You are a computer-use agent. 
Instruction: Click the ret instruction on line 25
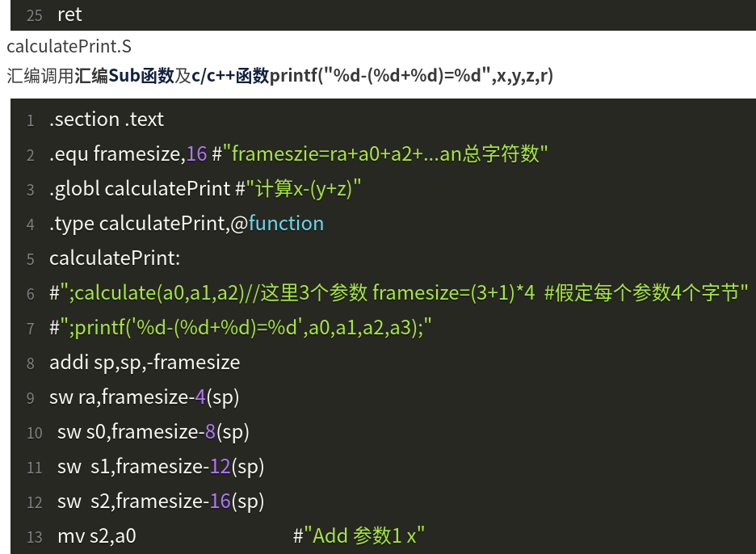point(69,15)
